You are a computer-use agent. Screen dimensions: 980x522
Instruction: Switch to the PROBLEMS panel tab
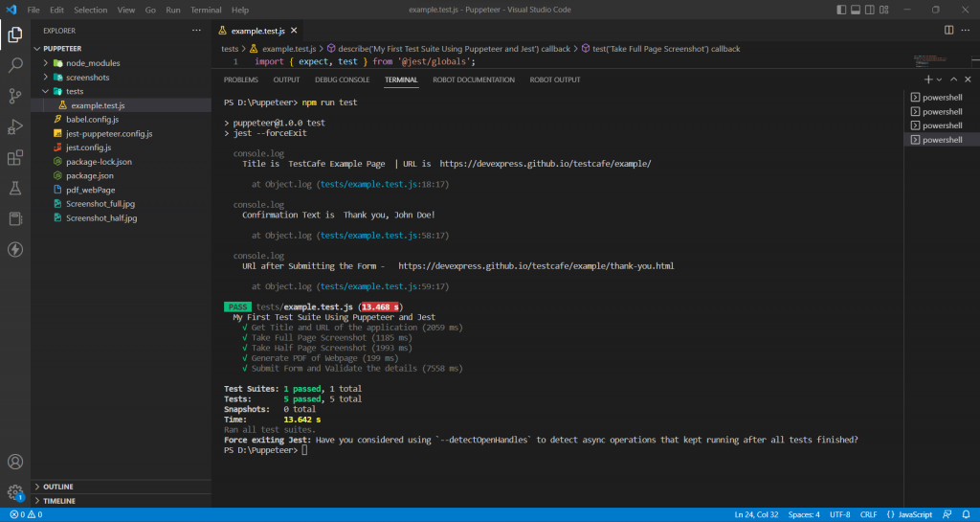(x=240, y=80)
